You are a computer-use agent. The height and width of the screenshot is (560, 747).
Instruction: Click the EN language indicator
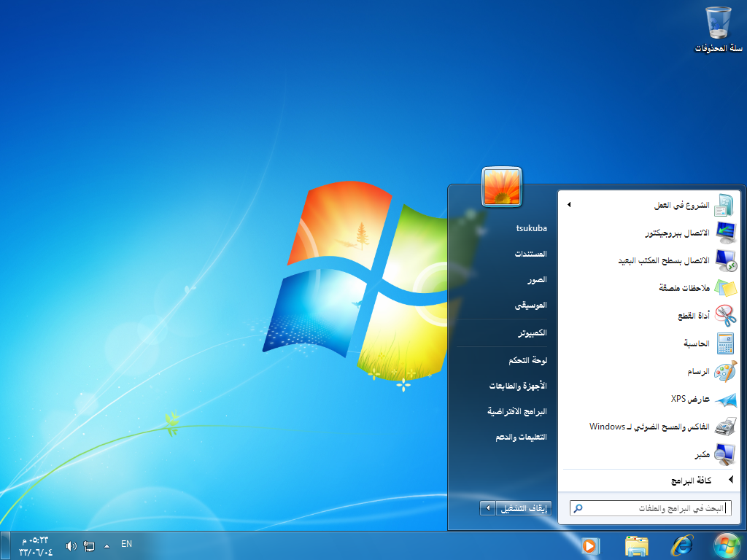(126, 544)
